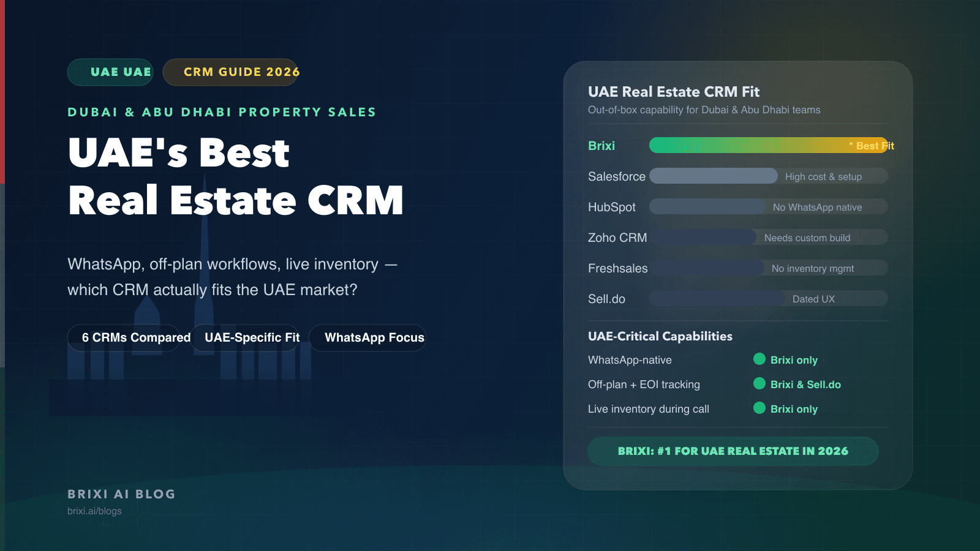980x551 pixels.
Task: Click the Best Fit label
Action: (872, 146)
